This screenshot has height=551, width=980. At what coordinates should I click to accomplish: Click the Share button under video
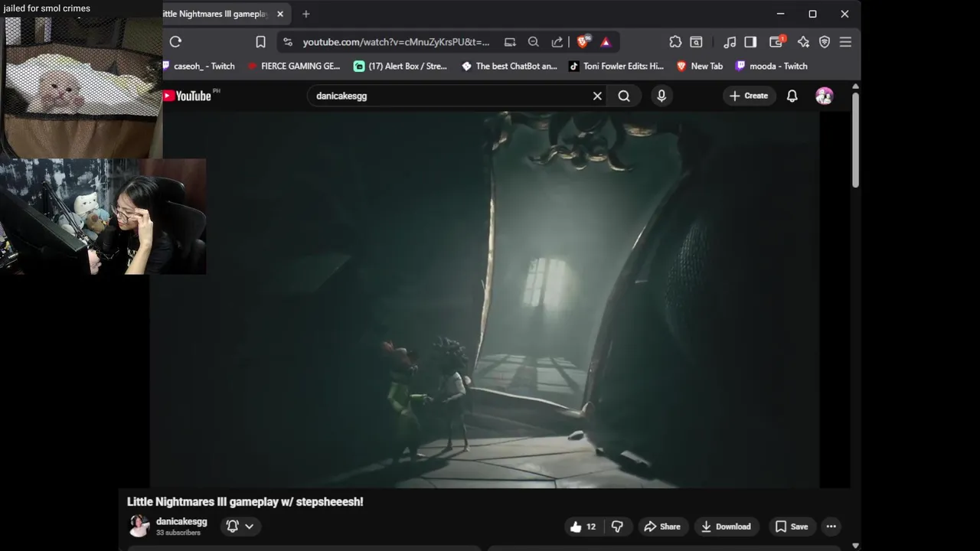662,527
